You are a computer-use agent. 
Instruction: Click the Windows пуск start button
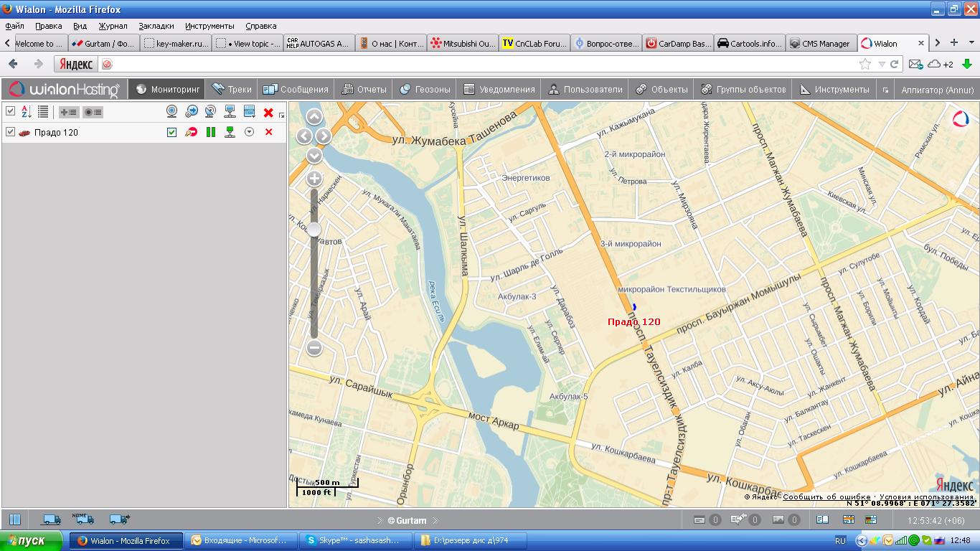pyautogui.click(x=32, y=540)
